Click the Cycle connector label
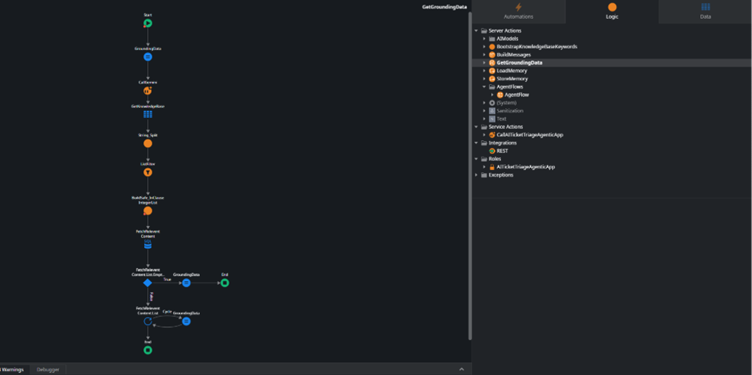The image size is (752, 375). pos(167,311)
